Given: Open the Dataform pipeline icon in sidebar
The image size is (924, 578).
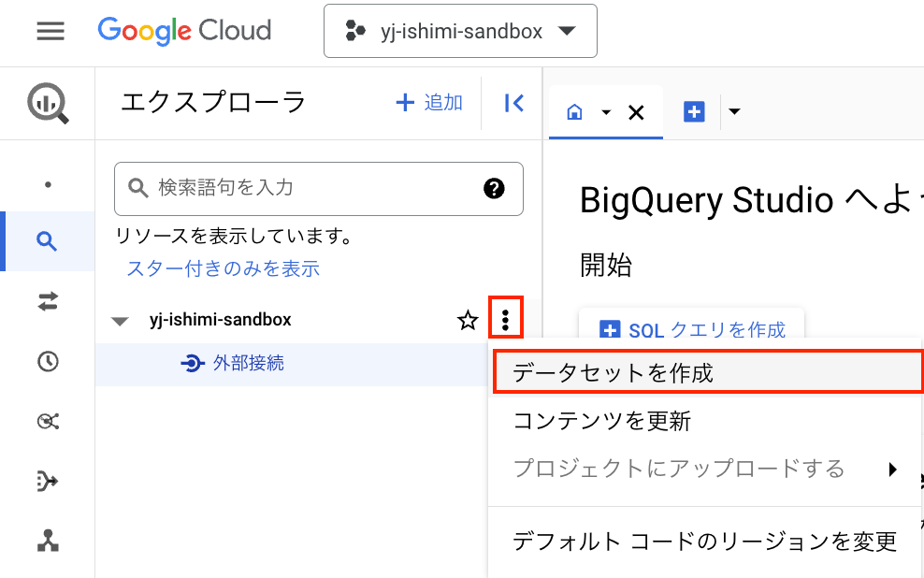Looking at the screenshot, I should pos(48,482).
